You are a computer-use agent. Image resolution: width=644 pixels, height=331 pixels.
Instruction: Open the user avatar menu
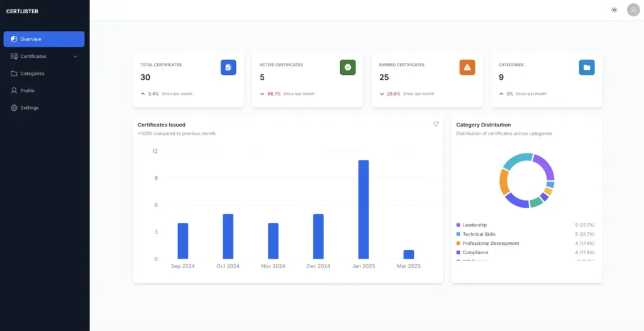[x=633, y=10]
